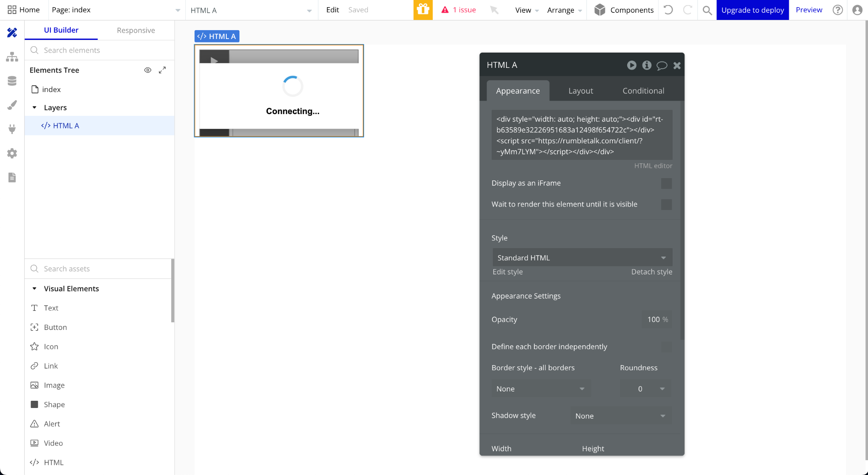Image resolution: width=868 pixels, height=475 pixels.
Task: Click the gift box icon
Action: (423, 10)
